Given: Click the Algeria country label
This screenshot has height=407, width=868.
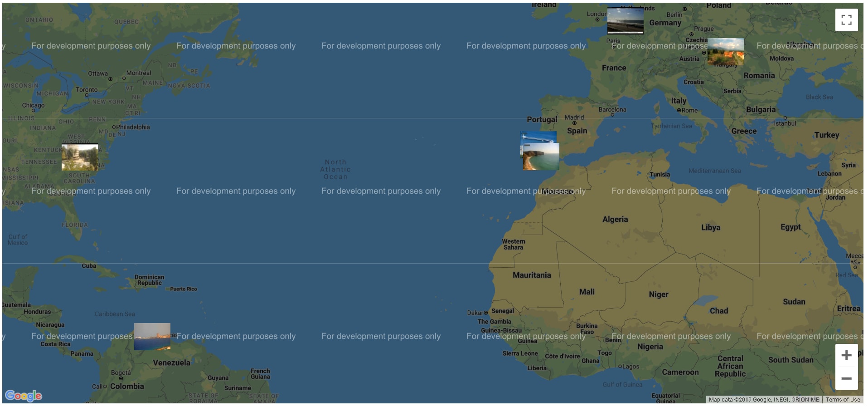Looking at the screenshot, I should tap(615, 220).
